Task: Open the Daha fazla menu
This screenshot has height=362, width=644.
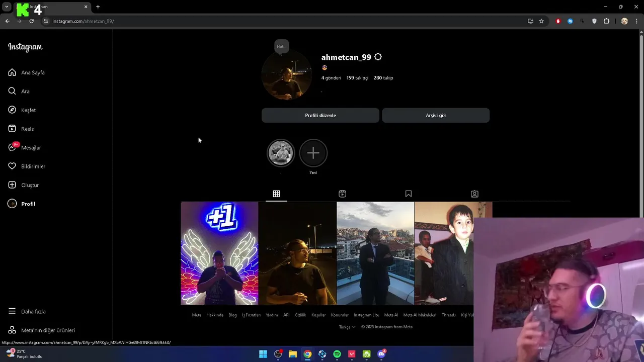Action: coord(27,311)
